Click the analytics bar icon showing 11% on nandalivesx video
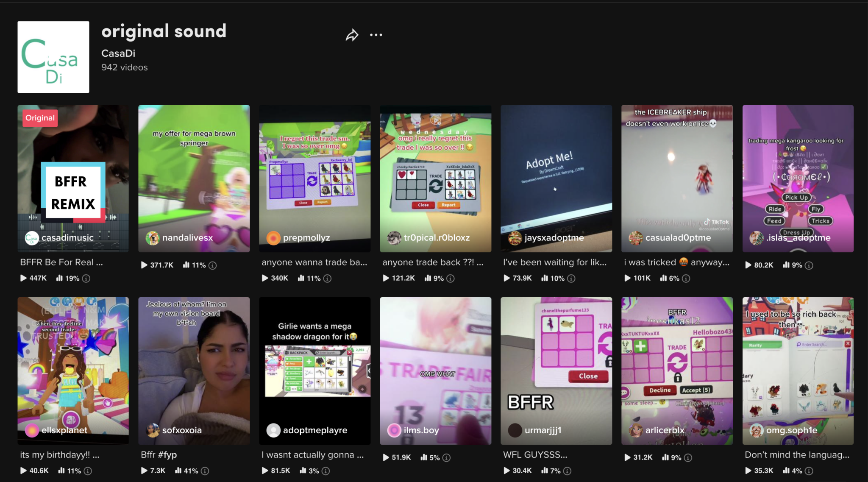This screenshot has height=482, width=868. tap(187, 265)
